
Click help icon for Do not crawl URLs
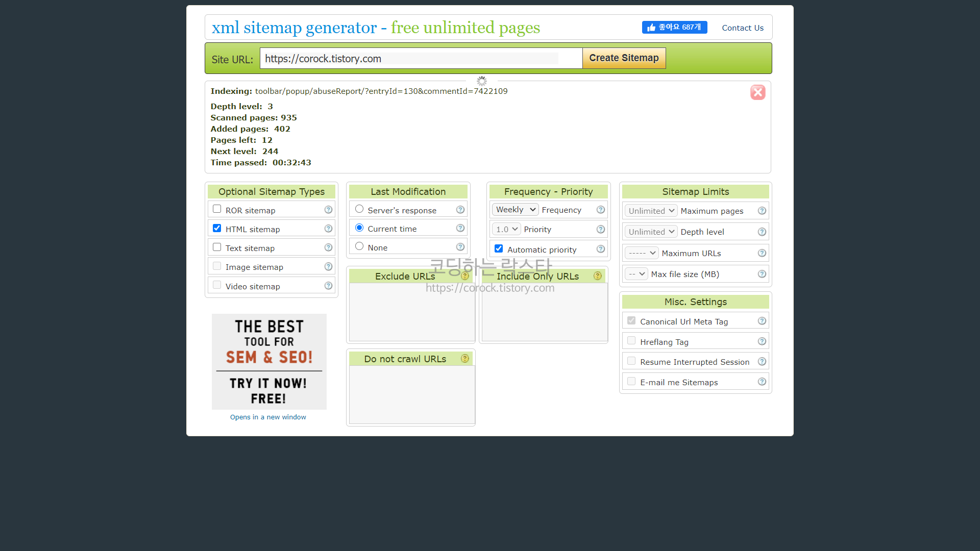(x=464, y=359)
